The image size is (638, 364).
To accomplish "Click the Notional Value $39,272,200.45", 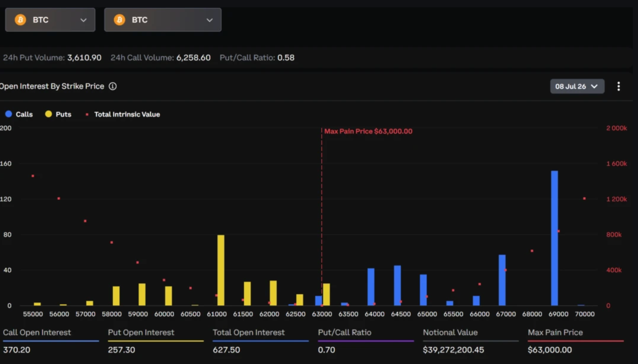I will pyautogui.click(x=453, y=350).
